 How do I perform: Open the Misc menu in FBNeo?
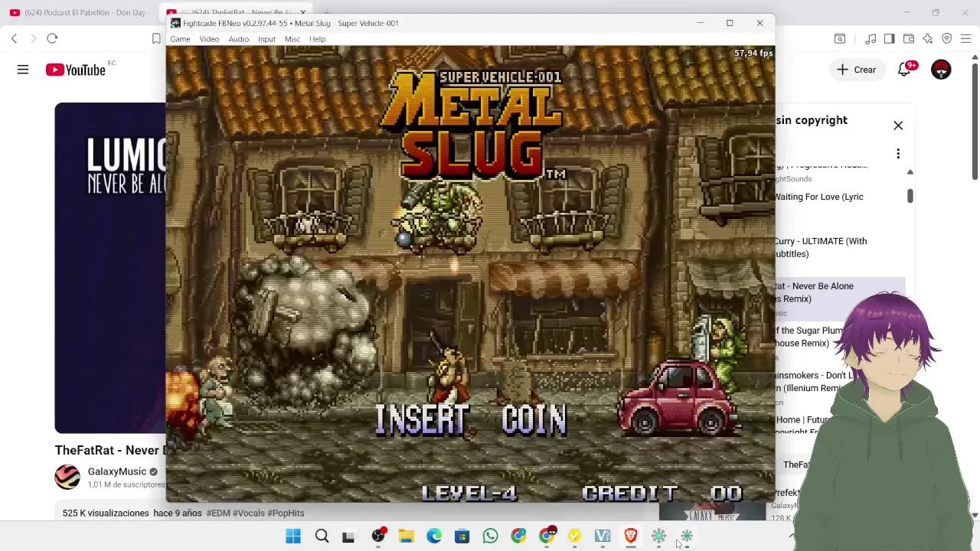tap(292, 39)
